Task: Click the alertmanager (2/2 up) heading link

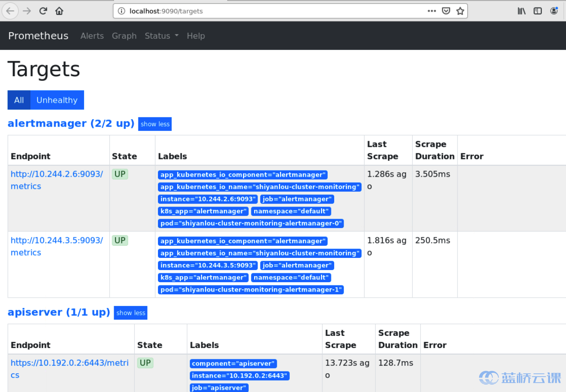Action: pos(71,123)
